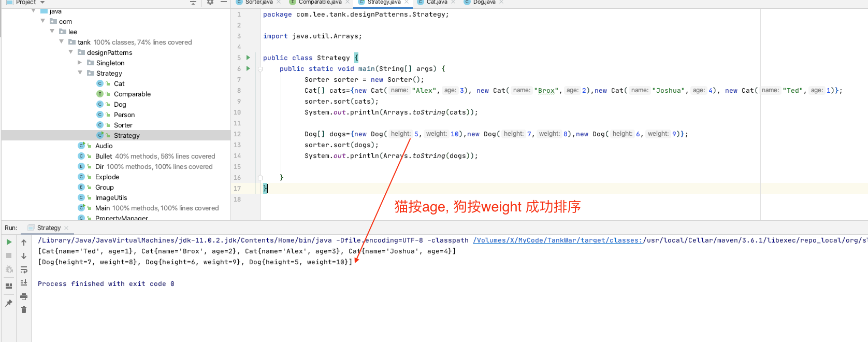The image size is (868, 342).
Task: Open the Project view dropdown
Action: [x=42, y=3]
